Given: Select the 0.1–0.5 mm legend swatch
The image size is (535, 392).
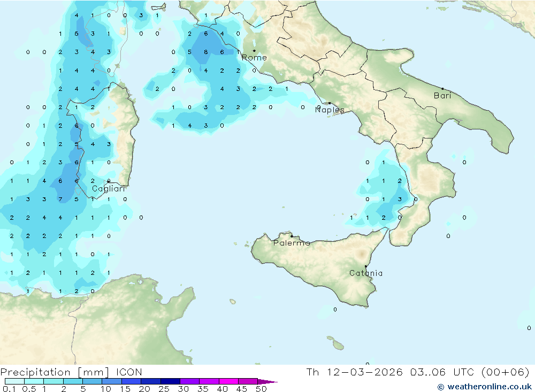Looking at the screenshot, I should tap(14, 381).
